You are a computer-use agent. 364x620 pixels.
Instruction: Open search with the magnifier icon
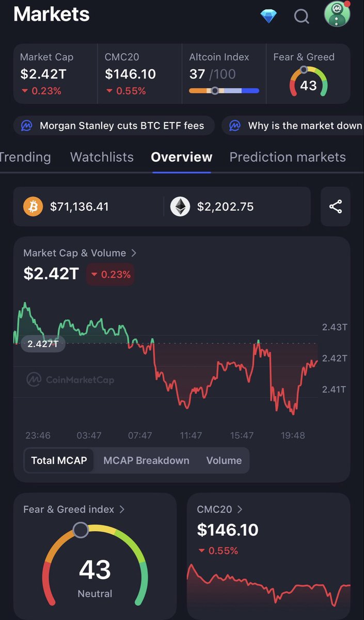point(302,17)
